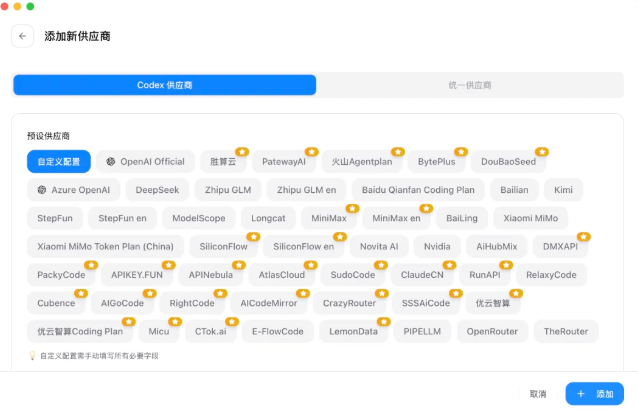Choose the ModelScope preset
The width and height of the screenshot is (638, 411).
click(x=199, y=218)
